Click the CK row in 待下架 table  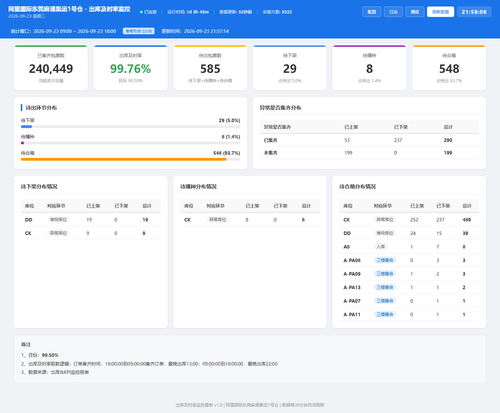(91, 233)
